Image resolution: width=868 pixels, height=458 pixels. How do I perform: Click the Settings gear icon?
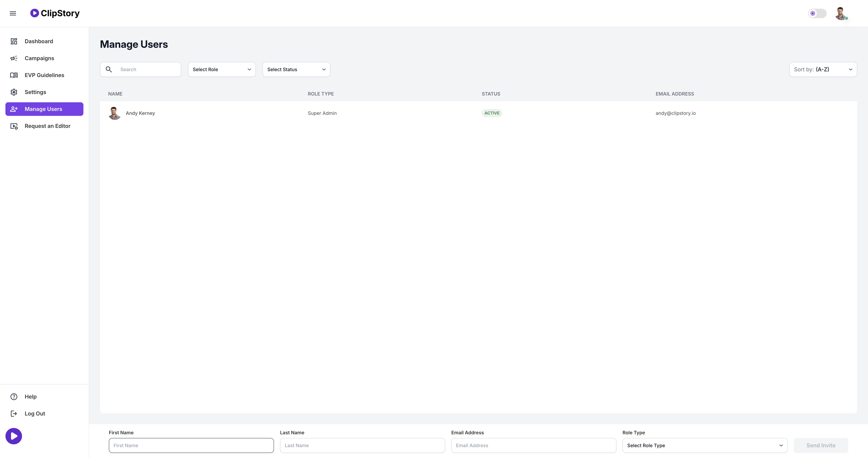(14, 92)
